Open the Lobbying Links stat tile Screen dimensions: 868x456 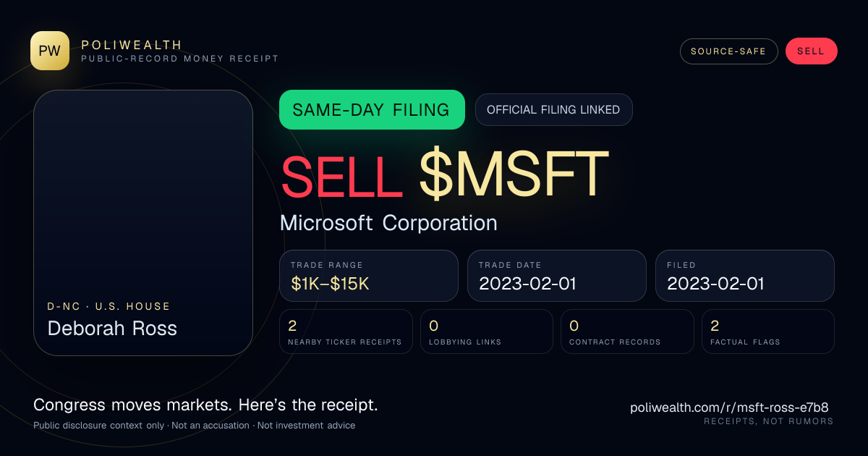(x=487, y=332)
